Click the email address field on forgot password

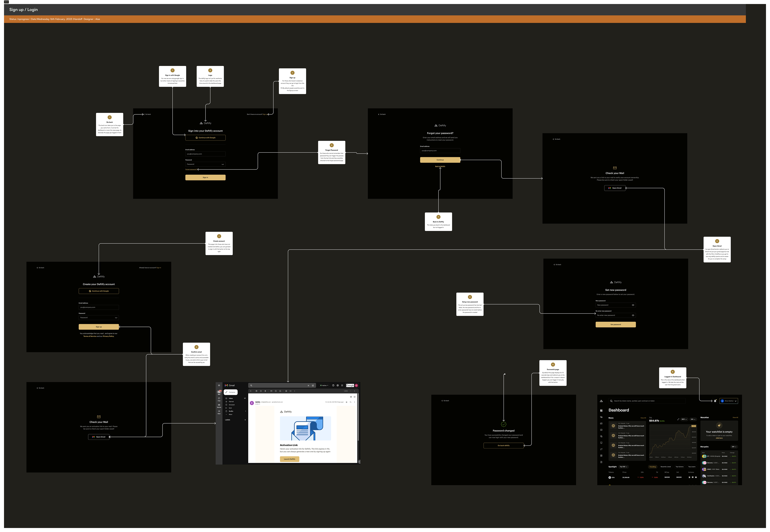point(440,151)
